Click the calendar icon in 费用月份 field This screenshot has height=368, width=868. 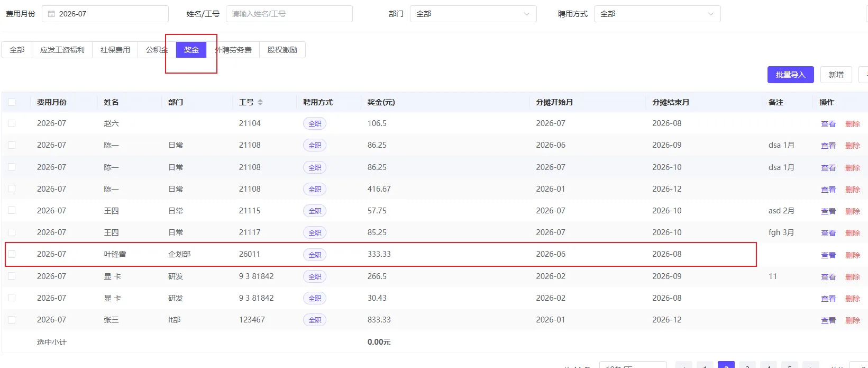coord(51,14)
